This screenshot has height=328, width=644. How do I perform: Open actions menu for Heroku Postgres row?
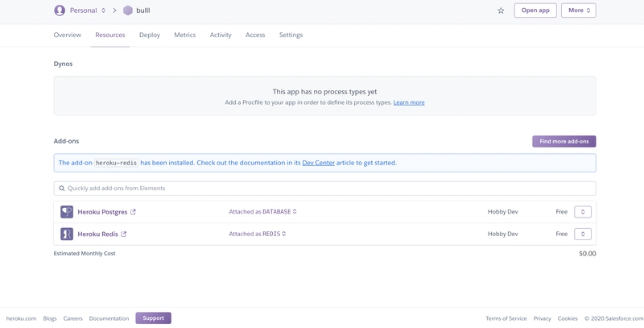(582, 212)
